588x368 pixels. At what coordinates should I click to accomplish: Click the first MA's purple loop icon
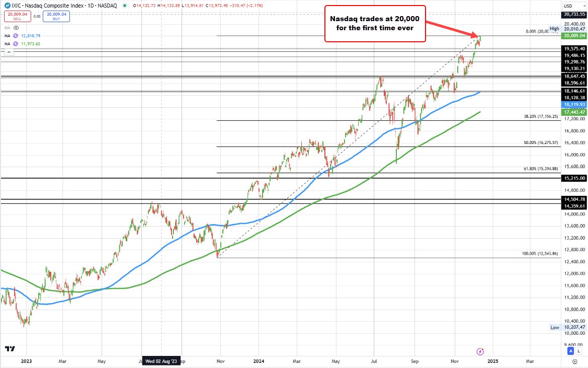tap(16, 36)
